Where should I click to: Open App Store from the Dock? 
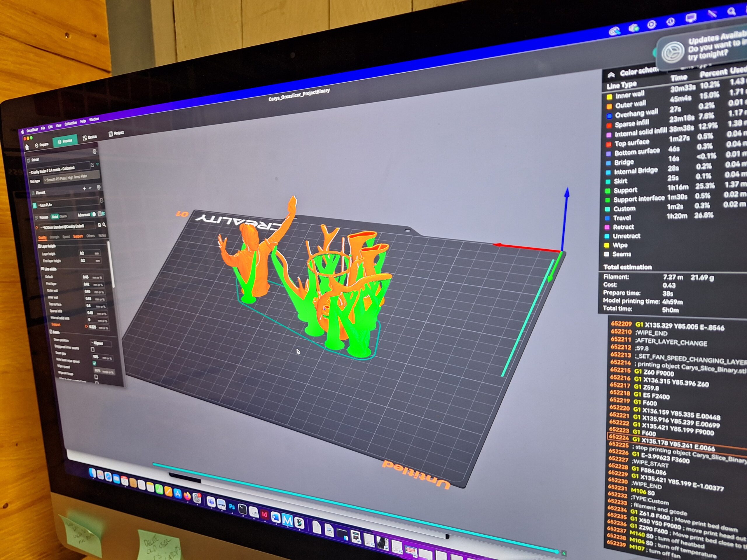178,494
